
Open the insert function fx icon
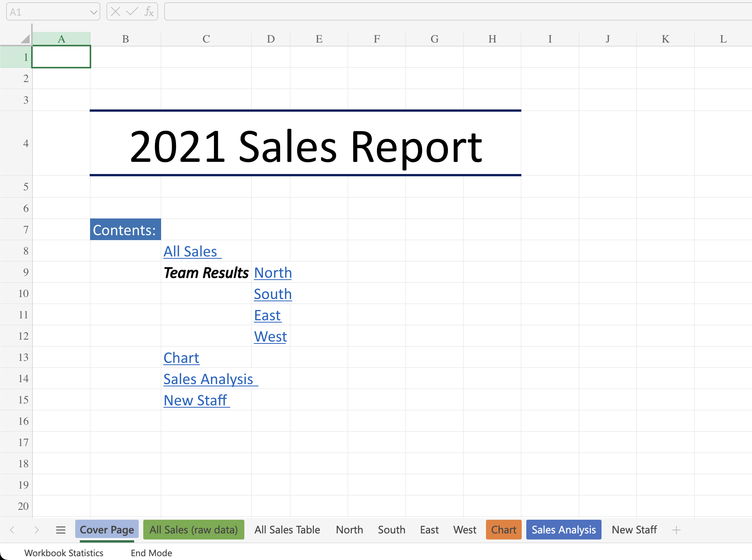pyautogui.click(x=149, y=12)
